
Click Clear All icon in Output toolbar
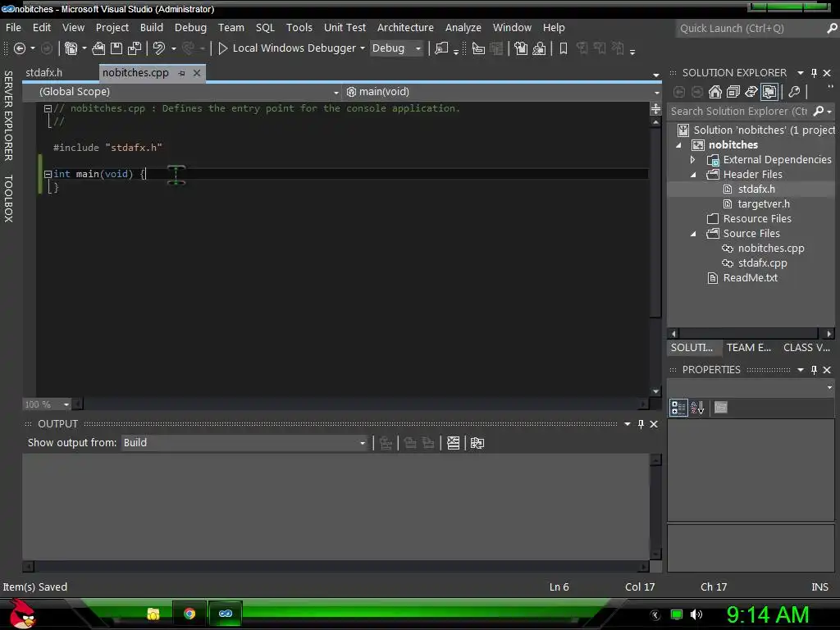click(453, 443)
